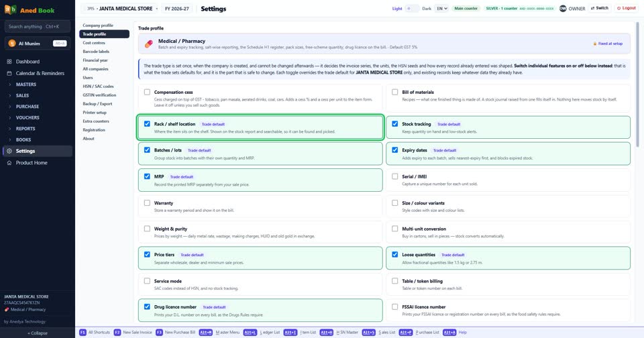Viewport: 644px width, 338px height.
Task: Expand the BOOKS sidebar section
Action: tap(38, 139)
